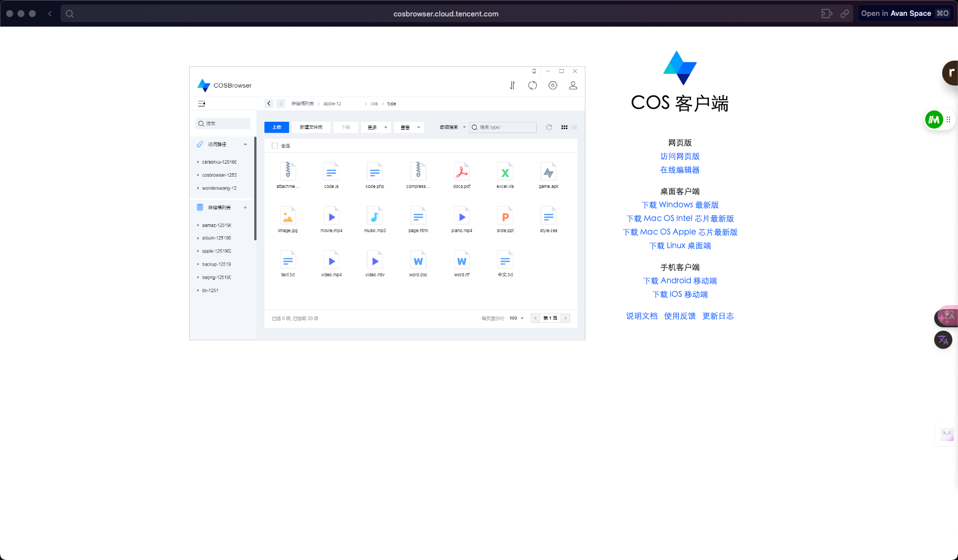This screenshot has height=560, width=958.
Task: Open 前缀搜索 dropdown in preview toolbar
Action: [453, 127]
